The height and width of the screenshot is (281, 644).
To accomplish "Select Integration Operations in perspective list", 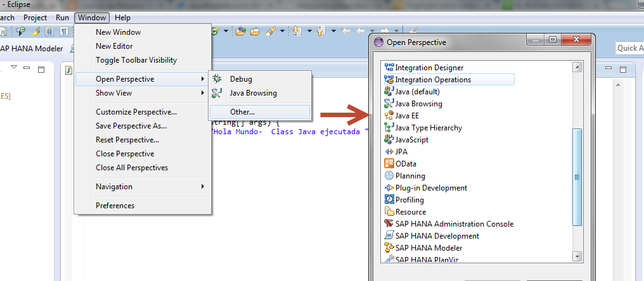I will pos(449,79).
